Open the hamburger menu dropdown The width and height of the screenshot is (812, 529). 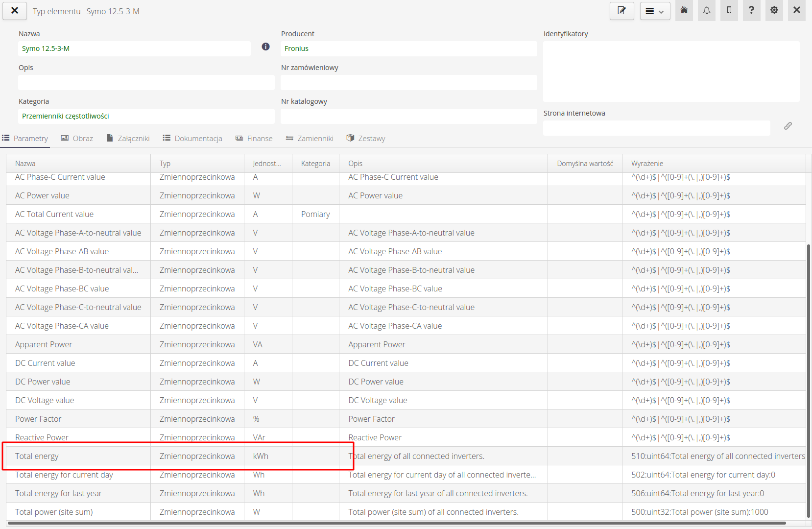pyautogui.click(x=655, y=11)
